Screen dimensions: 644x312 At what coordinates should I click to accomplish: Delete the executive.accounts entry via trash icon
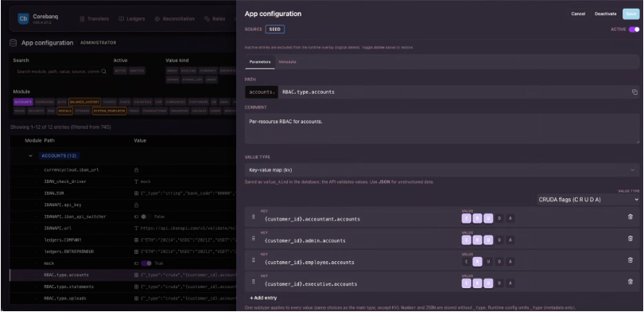(x=630, y=282)
